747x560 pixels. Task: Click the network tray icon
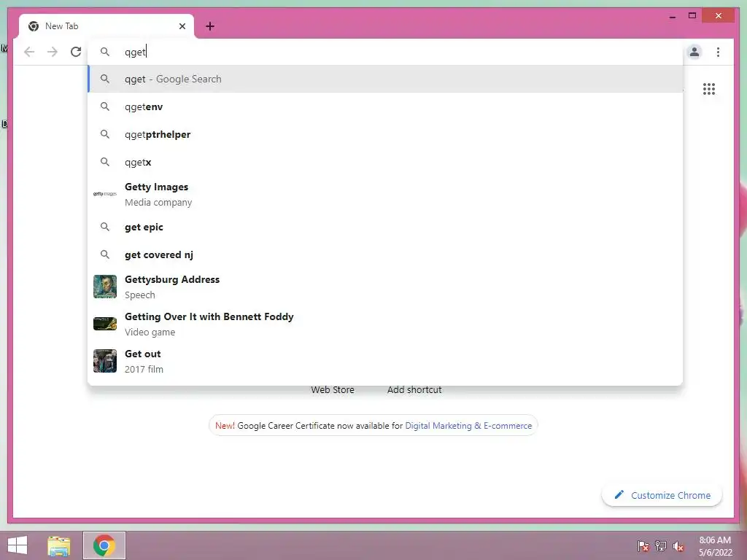point(661,546)
